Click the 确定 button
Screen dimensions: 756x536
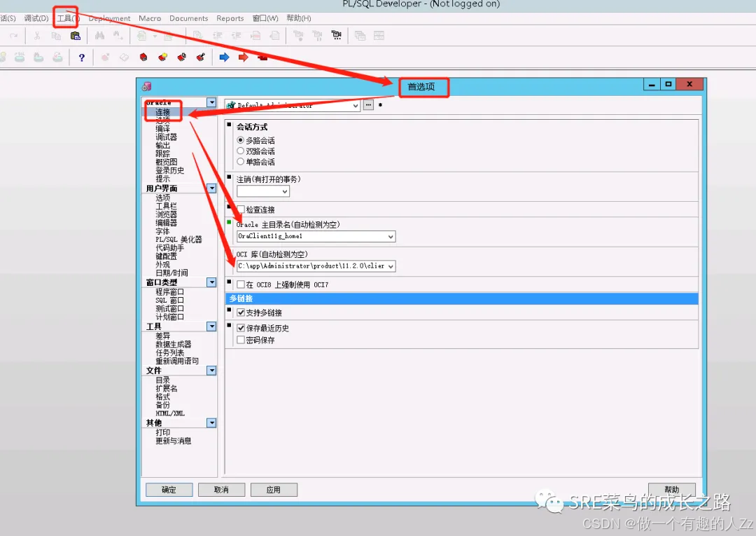click(x=169, y=490)
